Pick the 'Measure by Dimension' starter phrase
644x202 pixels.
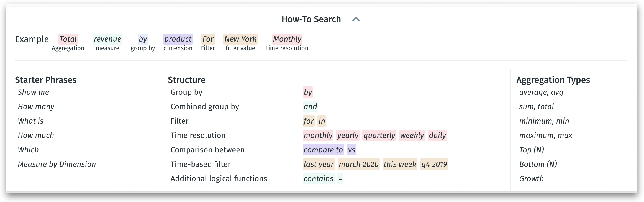pos(57,164)
